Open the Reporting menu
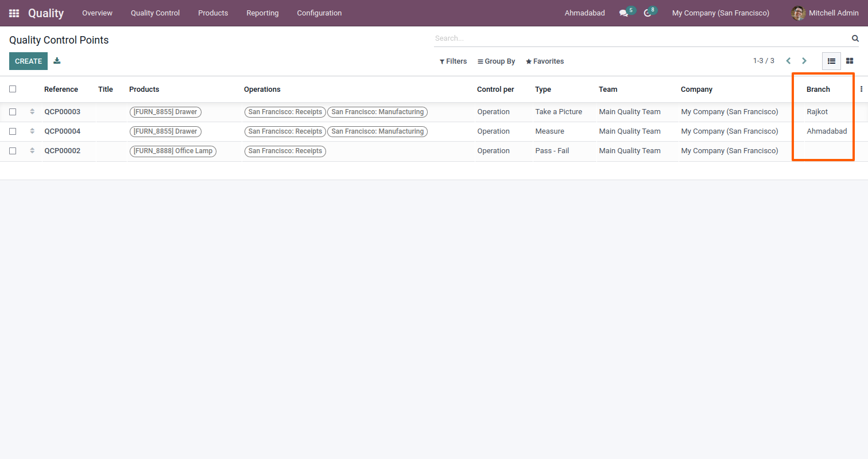Viewport: 868px width, 459px height. point(262,13)
